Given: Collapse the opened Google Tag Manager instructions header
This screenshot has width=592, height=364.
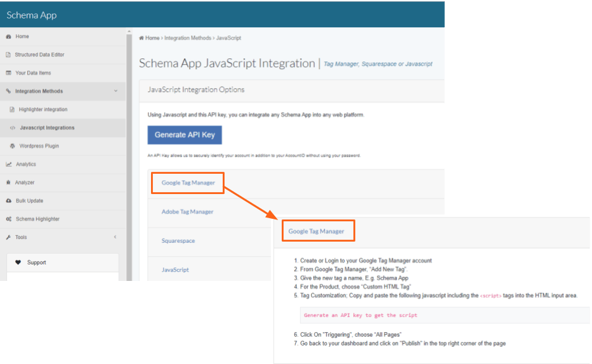Looking at the screenshot, I should tap(316, 231).
